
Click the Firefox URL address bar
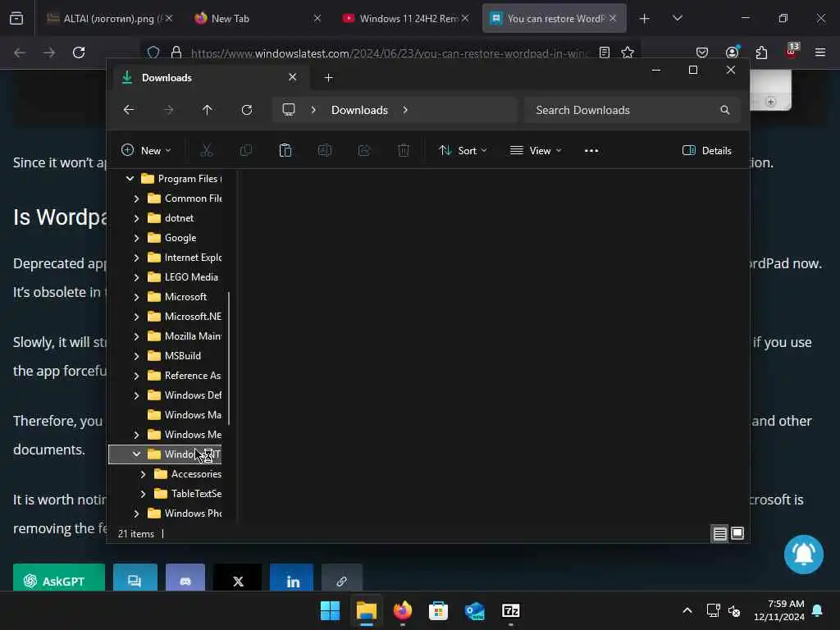(390, 52)
